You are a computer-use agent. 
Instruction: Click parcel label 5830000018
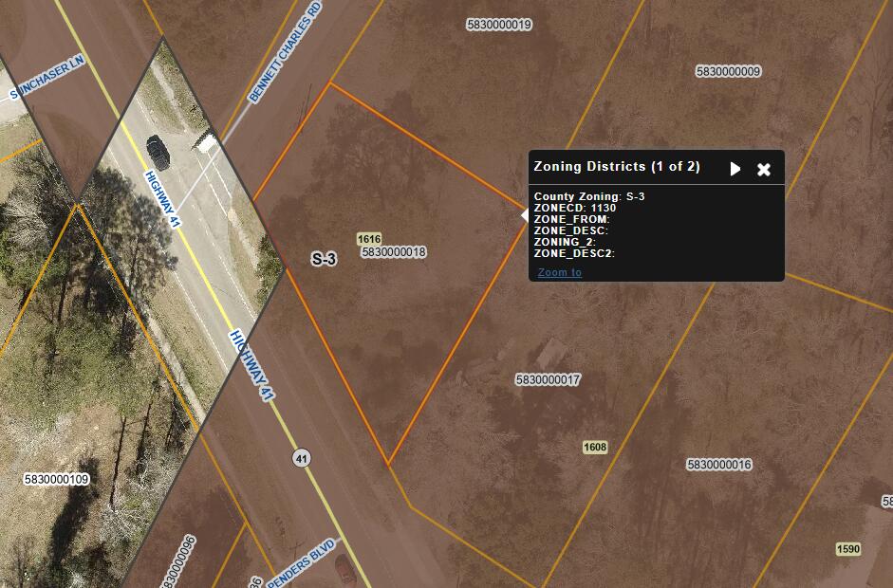394,252
